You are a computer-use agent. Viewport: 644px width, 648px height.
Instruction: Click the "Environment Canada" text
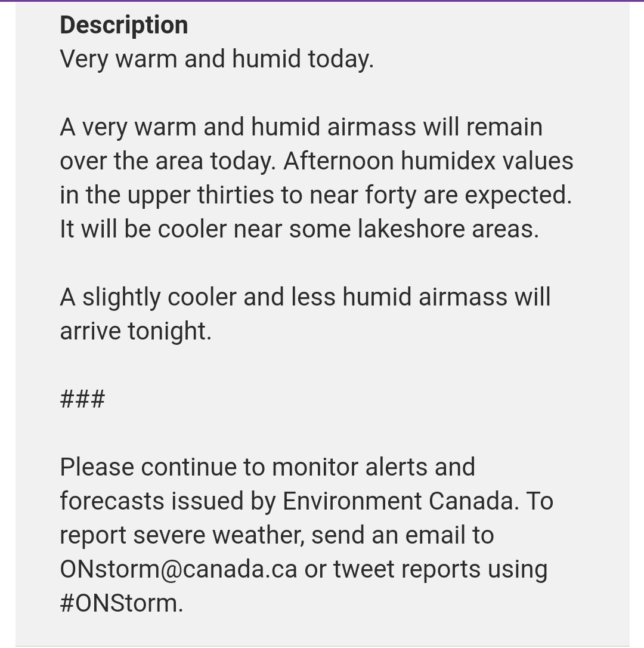pos(400,501)
